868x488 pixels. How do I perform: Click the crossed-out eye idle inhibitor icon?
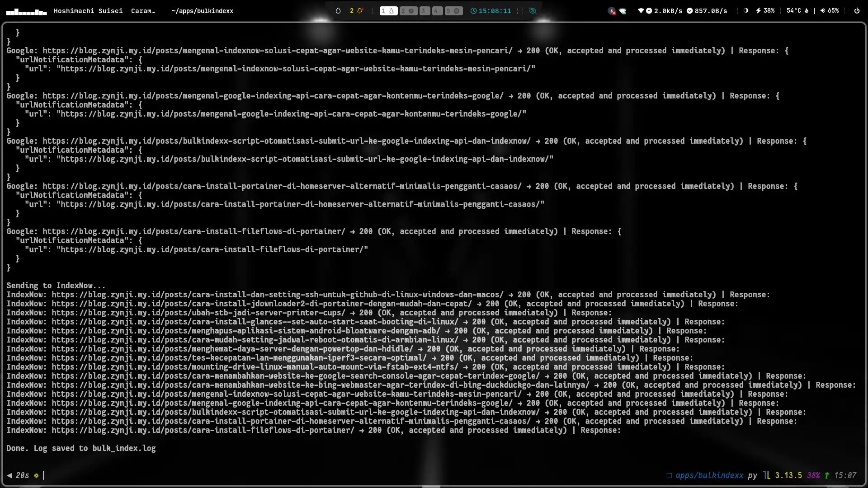click(x=533, y=10)
